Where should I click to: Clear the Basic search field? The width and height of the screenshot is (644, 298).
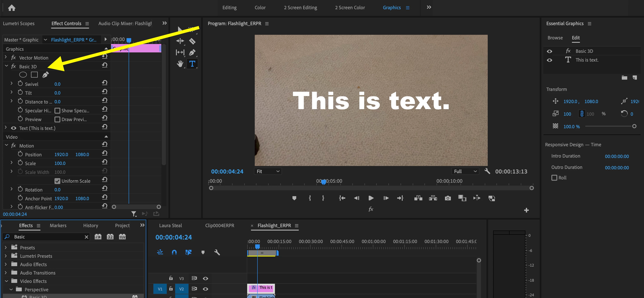87,237
